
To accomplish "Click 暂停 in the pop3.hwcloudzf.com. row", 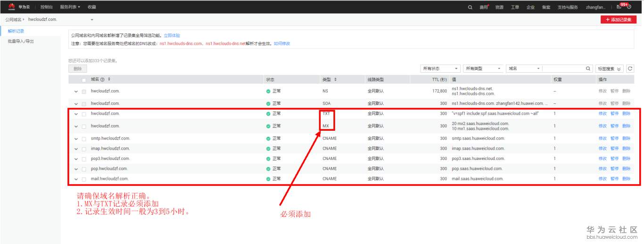I will pyautogui.click(x=614, y=159).
